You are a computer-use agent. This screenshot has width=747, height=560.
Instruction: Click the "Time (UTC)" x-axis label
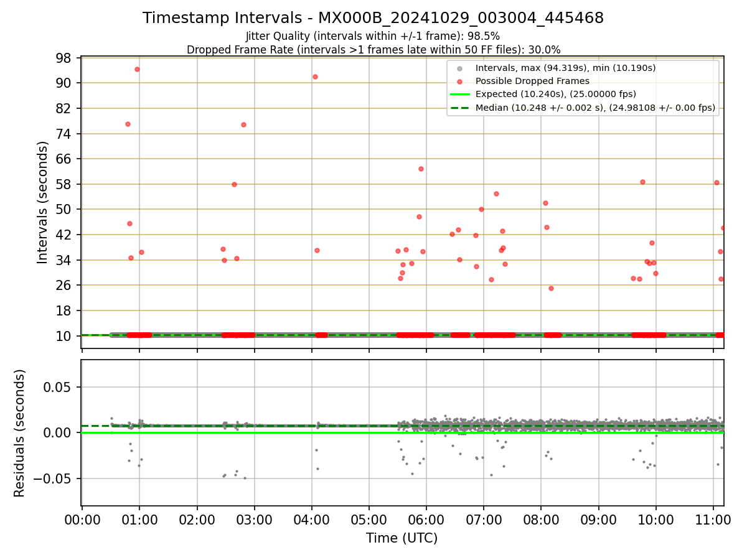402,538
